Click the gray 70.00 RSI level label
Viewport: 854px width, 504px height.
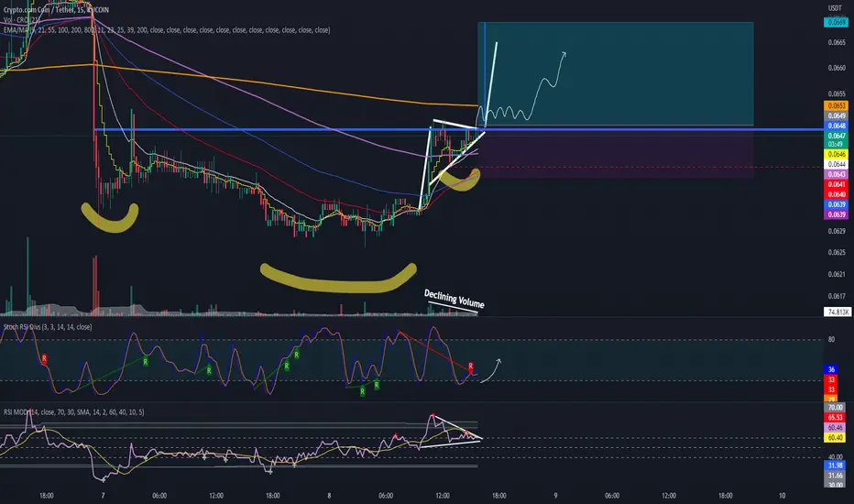[836, 408]
